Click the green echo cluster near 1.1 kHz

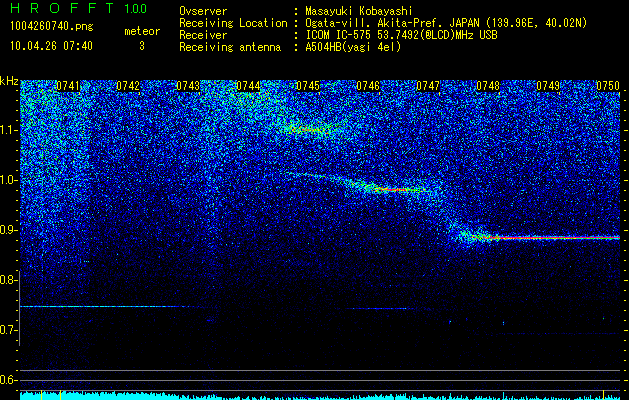click(310, 129)
